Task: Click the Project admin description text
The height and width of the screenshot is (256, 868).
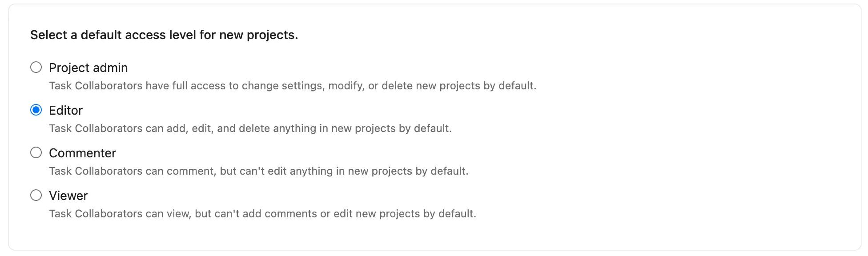Action: tap(293, 86)
